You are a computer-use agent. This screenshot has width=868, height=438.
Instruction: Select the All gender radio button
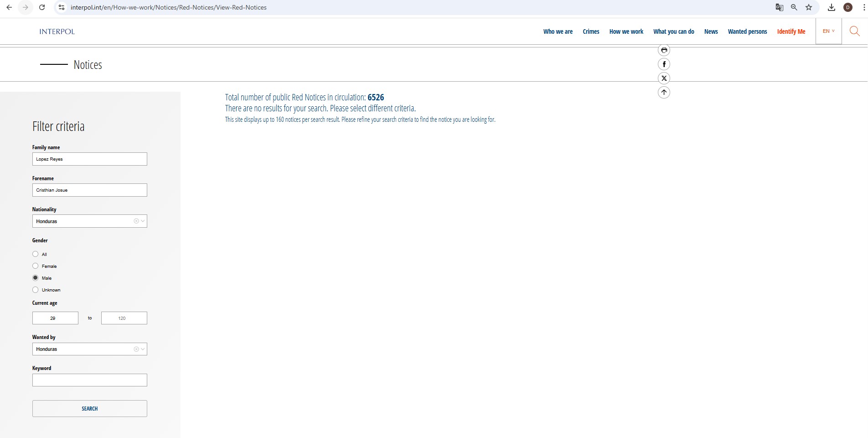pyautogui.click(x=36, y=254)
